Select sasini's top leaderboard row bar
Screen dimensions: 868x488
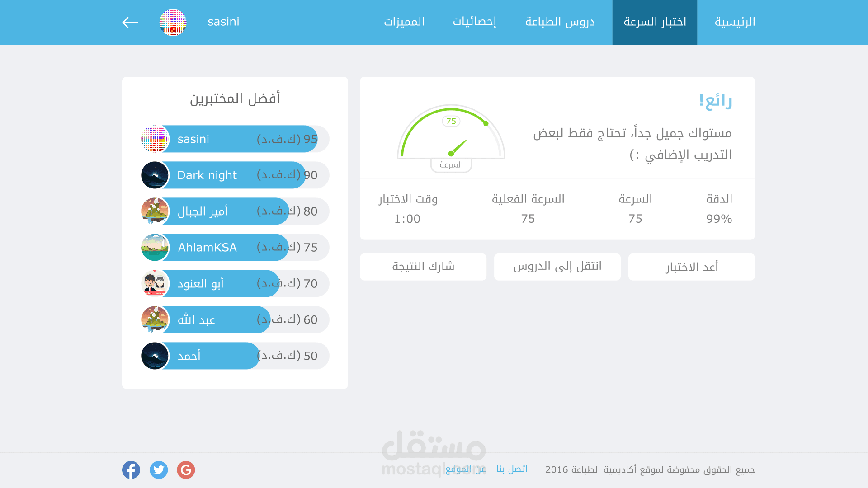pyautogui.click(x=240, y=139)
